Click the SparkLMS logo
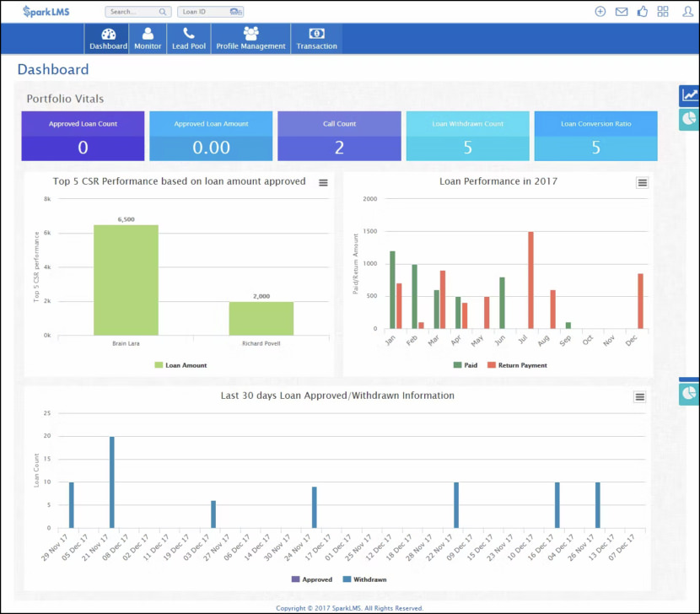This screenshot has width=700, height=614. click(46, 12)
